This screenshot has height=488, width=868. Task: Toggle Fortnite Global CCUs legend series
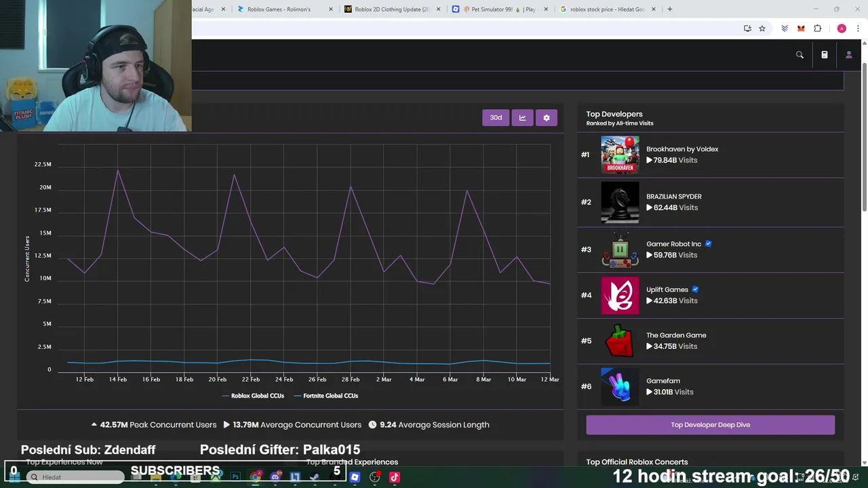pos(326,396)
